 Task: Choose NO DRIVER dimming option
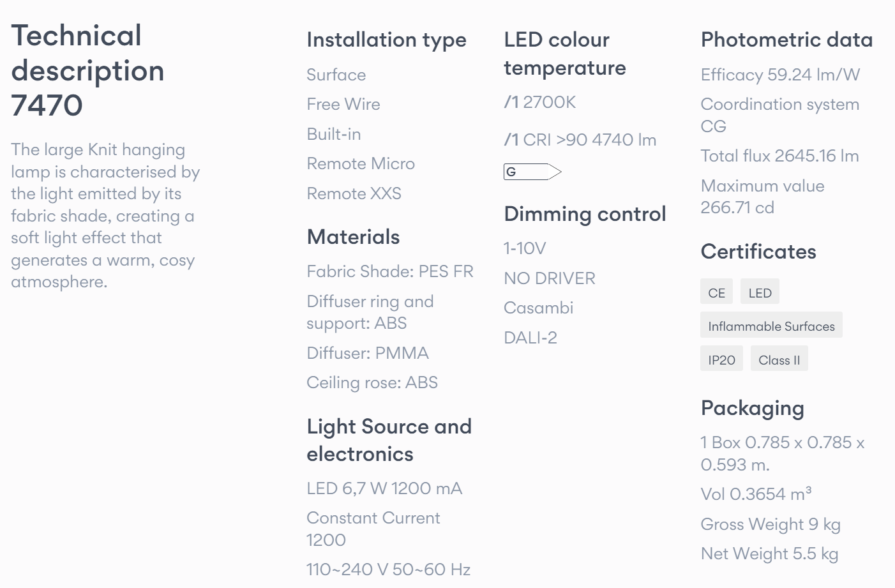coord(550,278)
